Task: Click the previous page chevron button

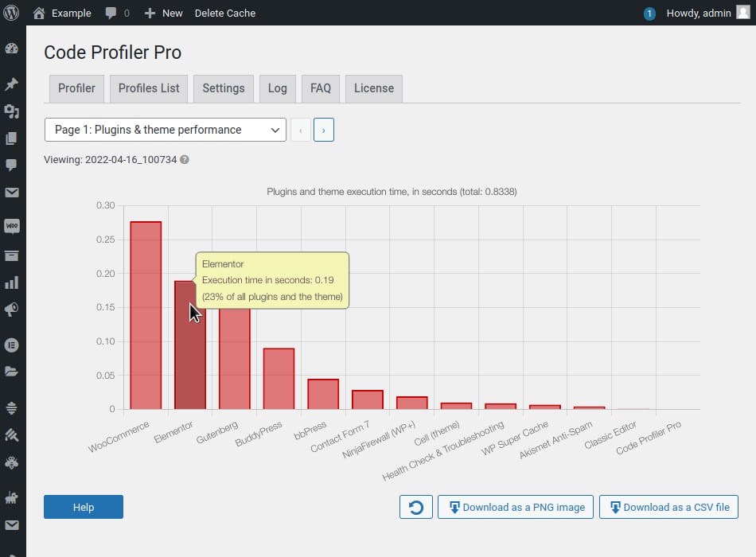Action: 301,129
